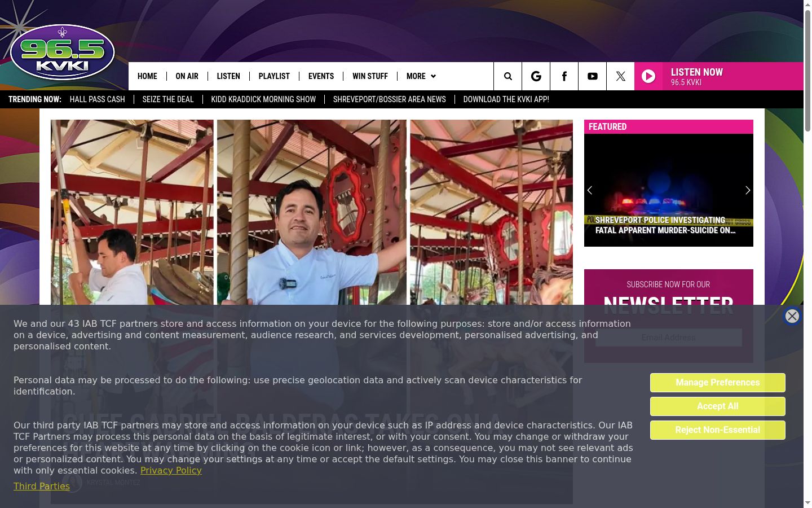
Task: Open the Playlist menu item
Action: point(274,76)
